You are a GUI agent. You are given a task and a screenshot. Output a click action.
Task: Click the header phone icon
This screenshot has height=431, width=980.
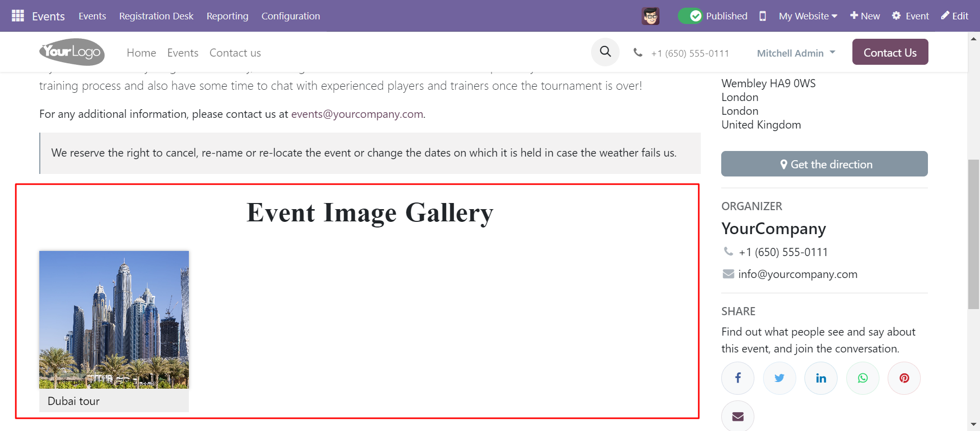click(x=638, y=52)
